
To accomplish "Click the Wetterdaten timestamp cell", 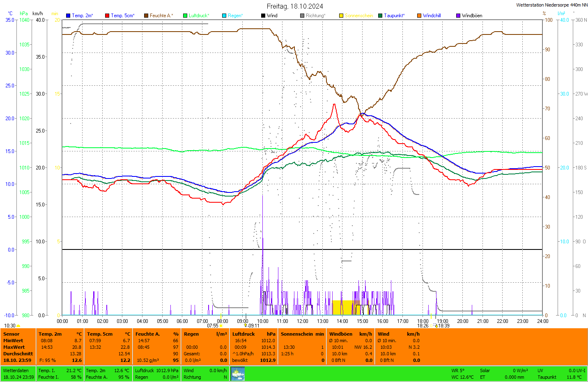I will click(18, 374).
